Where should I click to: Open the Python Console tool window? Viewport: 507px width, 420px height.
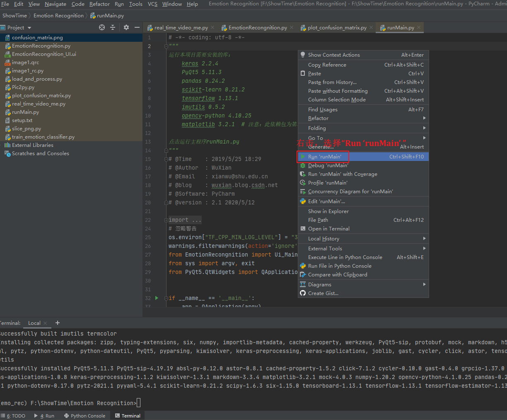(x=85, y=416)
